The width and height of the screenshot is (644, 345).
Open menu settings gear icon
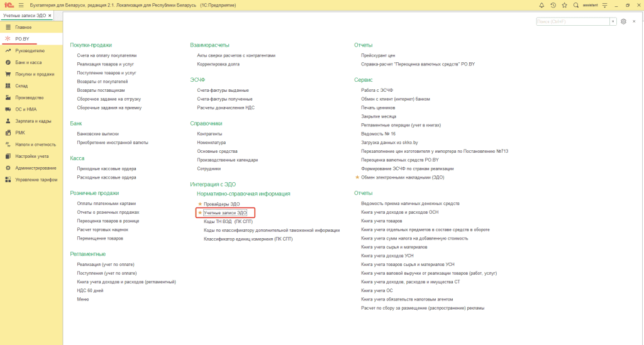(x=623, y=21)
